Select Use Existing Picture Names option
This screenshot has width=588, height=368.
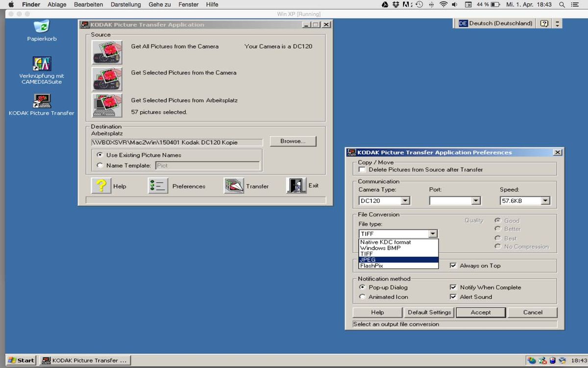(100, 155)
